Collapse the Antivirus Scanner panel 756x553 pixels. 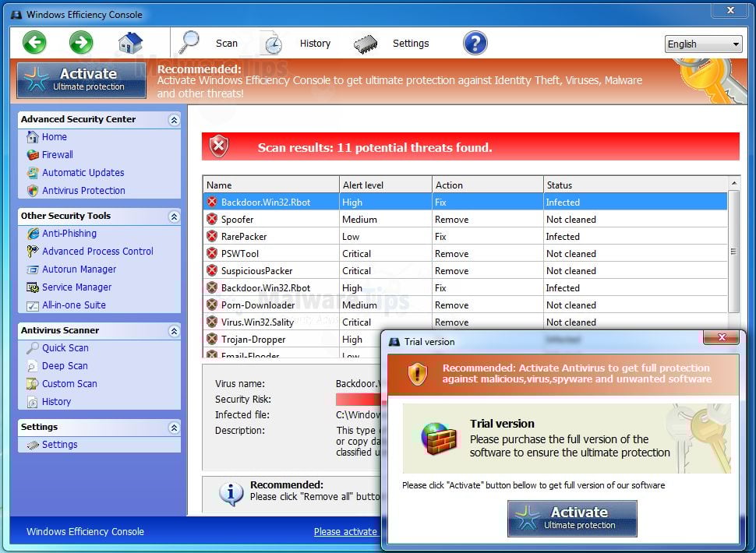point(174,331)
